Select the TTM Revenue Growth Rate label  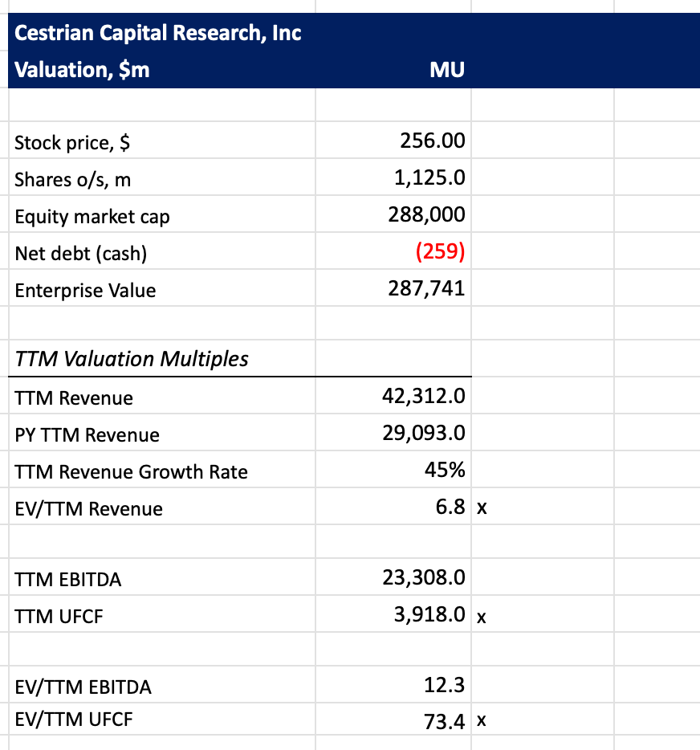click(x=131, y=472)
